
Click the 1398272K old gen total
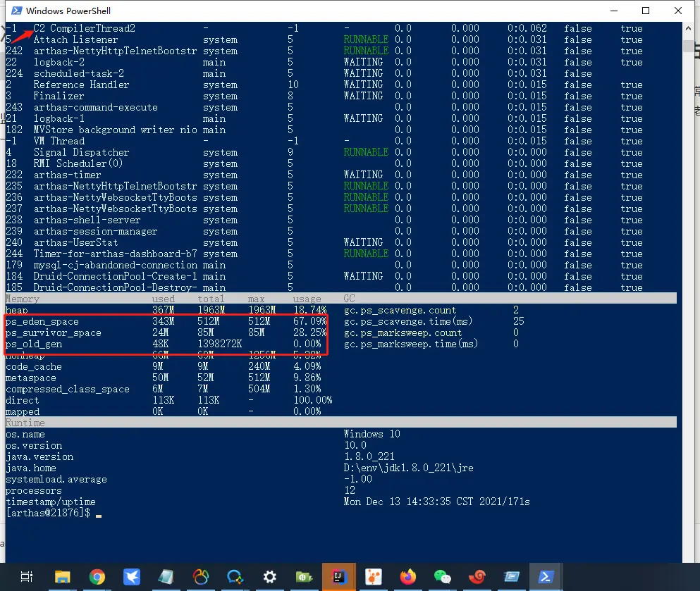tap(220, 344)
